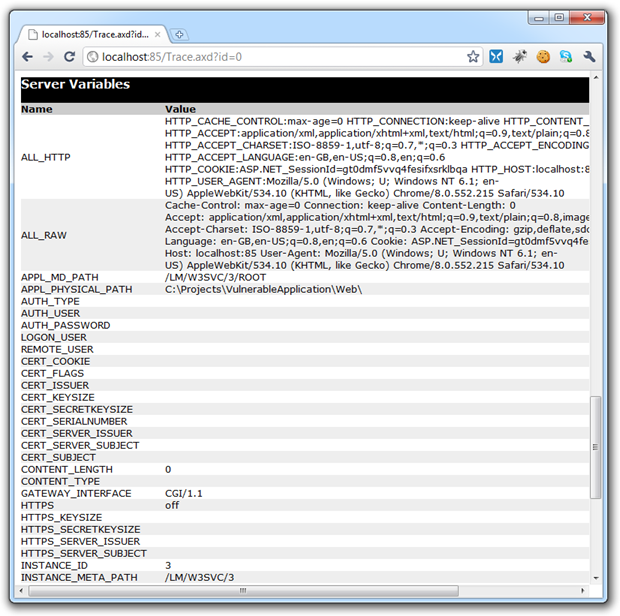Select the ALL_RAW row name

tap(44, 235)
